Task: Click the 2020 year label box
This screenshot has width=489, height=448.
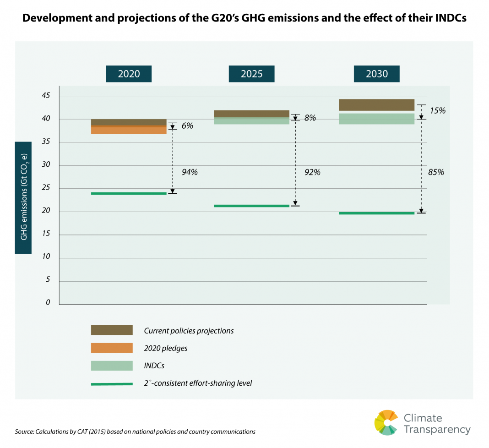Action: [129, 74]
